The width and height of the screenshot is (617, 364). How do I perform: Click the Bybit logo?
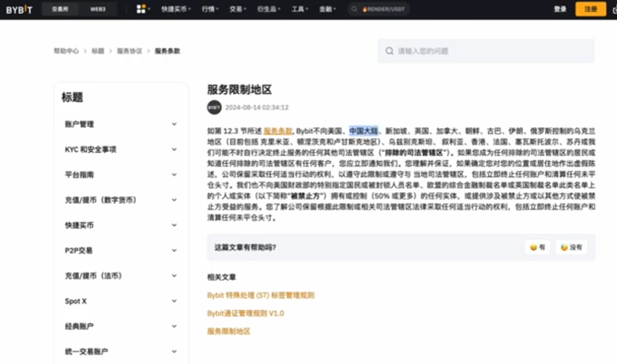[x=20, y=9]
